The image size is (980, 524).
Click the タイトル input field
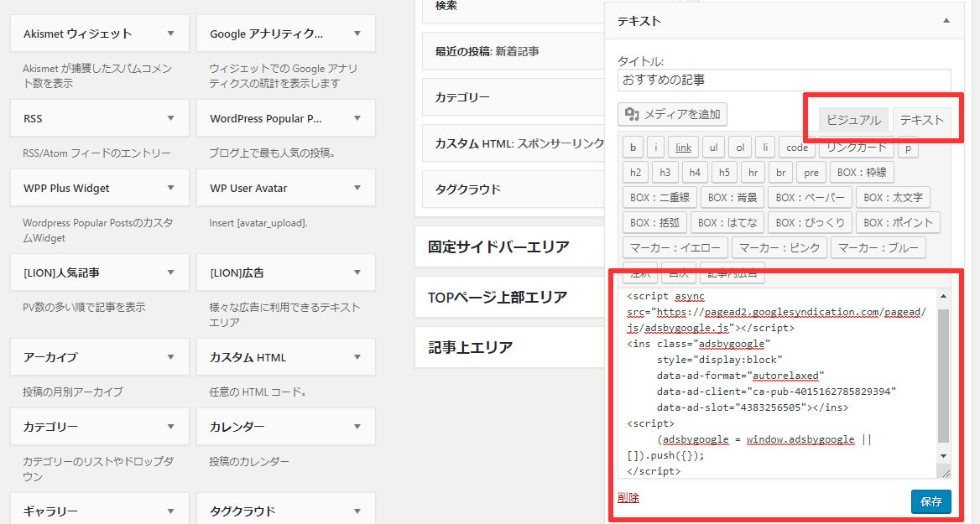pyautogui.click(x=785, y=80)
